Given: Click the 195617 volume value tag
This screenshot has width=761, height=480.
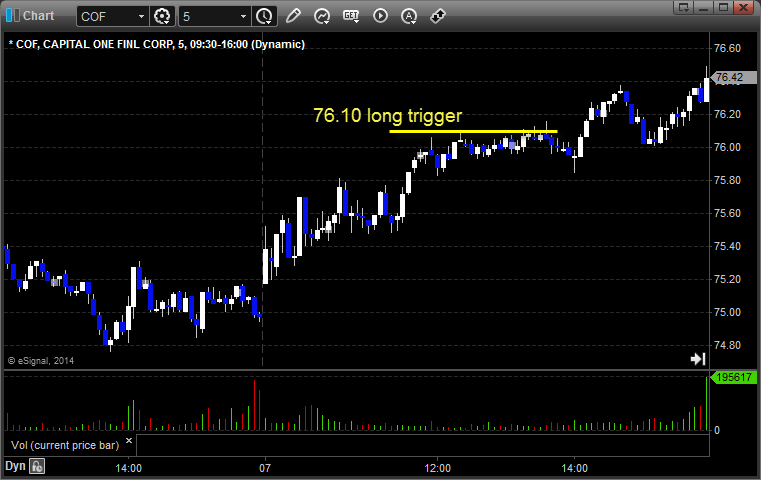Looking at the screenshot, I should coord(733,377).
